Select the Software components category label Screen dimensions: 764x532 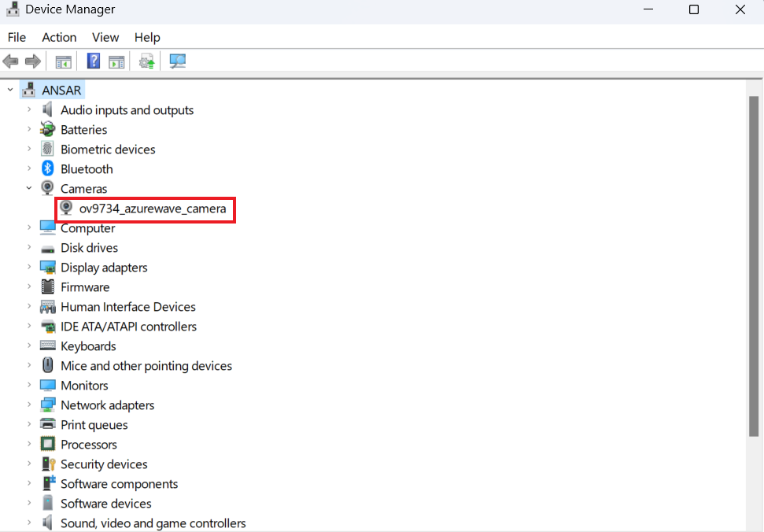click(120, 484)
